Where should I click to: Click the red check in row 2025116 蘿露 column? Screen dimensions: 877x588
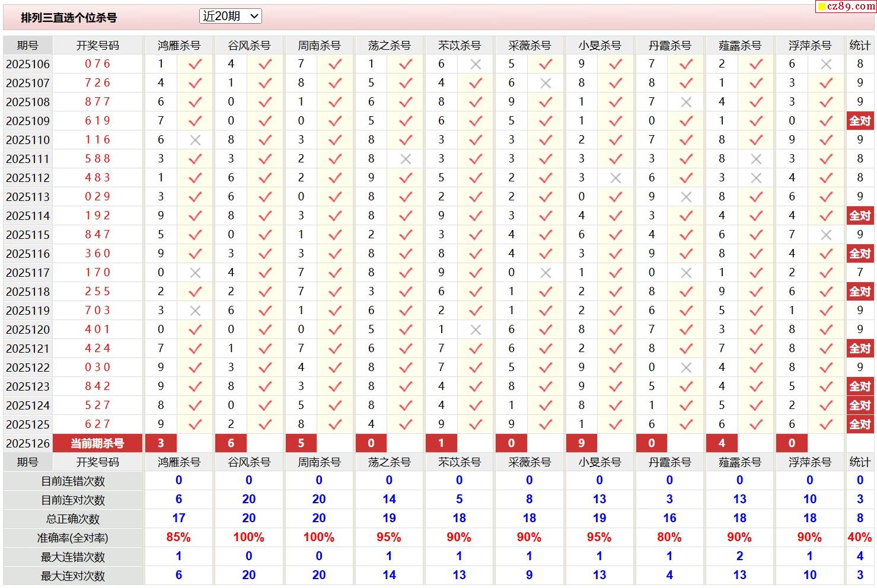click(x=756, y=254)
